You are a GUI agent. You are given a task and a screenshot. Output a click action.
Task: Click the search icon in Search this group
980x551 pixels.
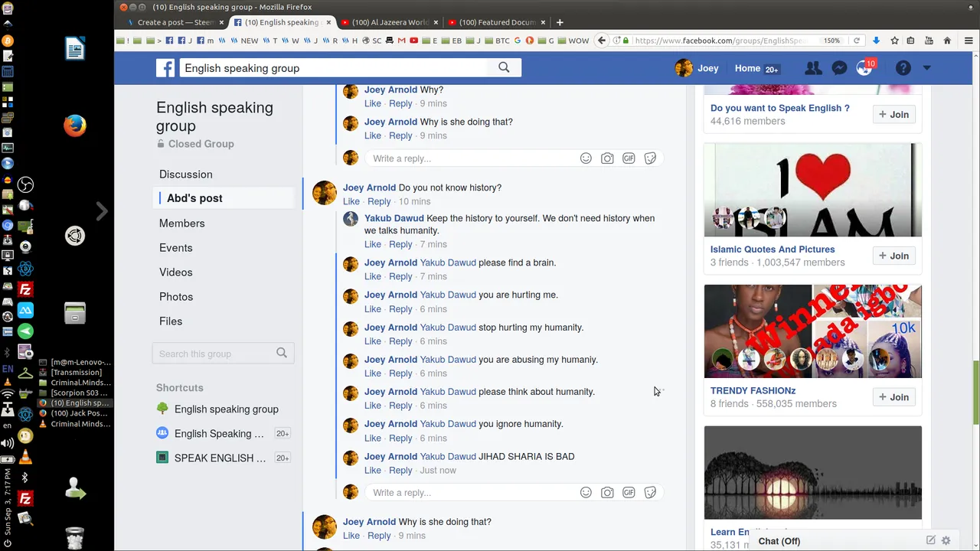pos(282,353)
